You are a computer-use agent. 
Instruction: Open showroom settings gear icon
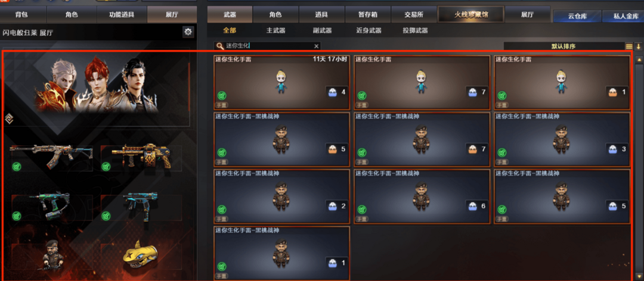[x=188, y=32]
